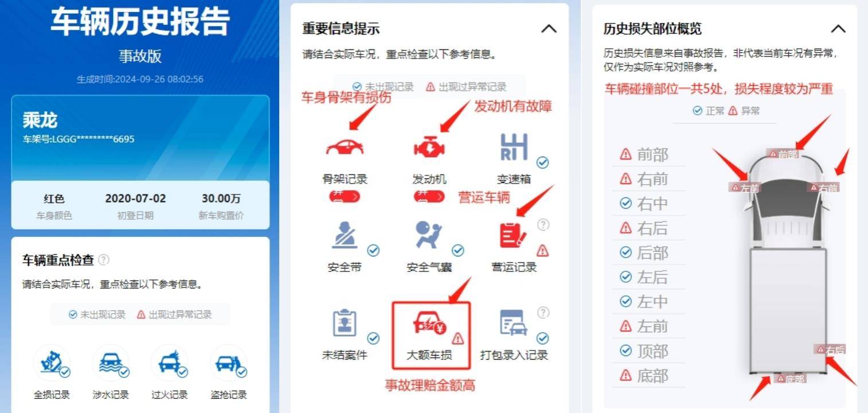The height and width of the screenshot is (413, 868).
Task: Select the 变速箱 gearbox icon
Action: point(514,147)
